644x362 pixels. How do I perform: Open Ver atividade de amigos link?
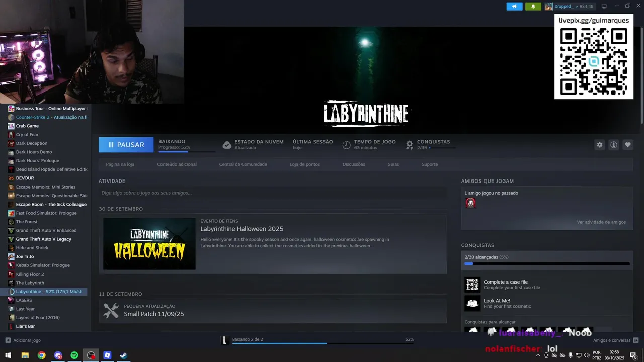click(x=601, y=222)
